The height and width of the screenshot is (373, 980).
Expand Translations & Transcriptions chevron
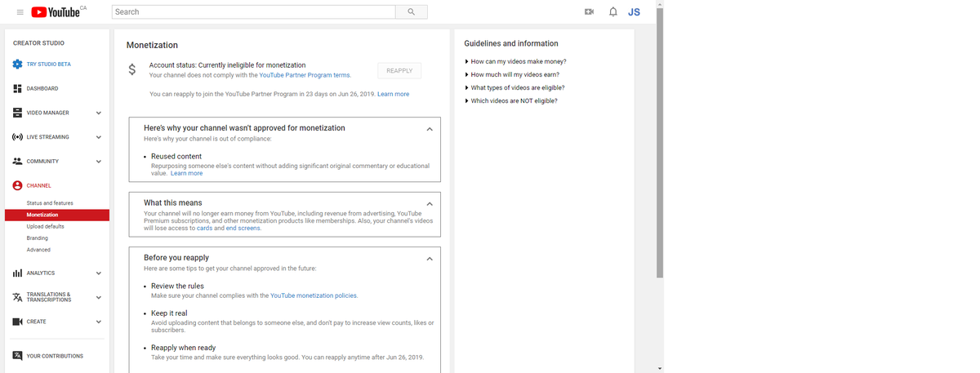click(98, 297)
